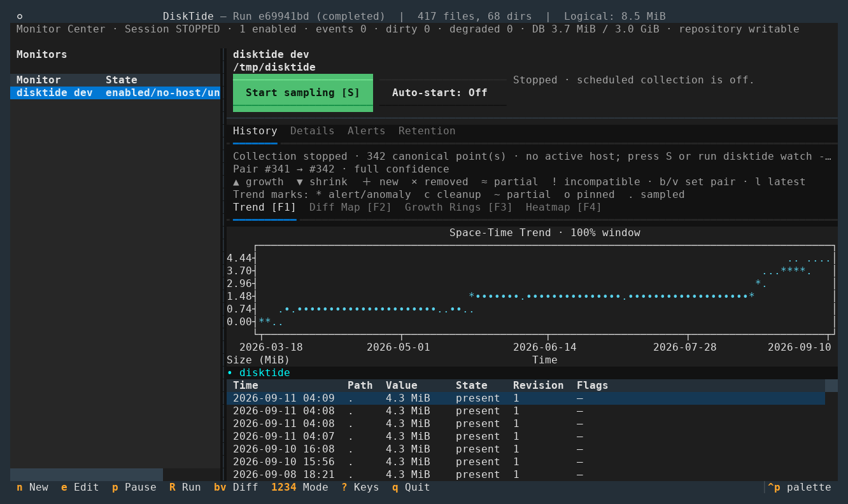Click the Revision column header
The image size is (848, 504).
pos(539,386)
